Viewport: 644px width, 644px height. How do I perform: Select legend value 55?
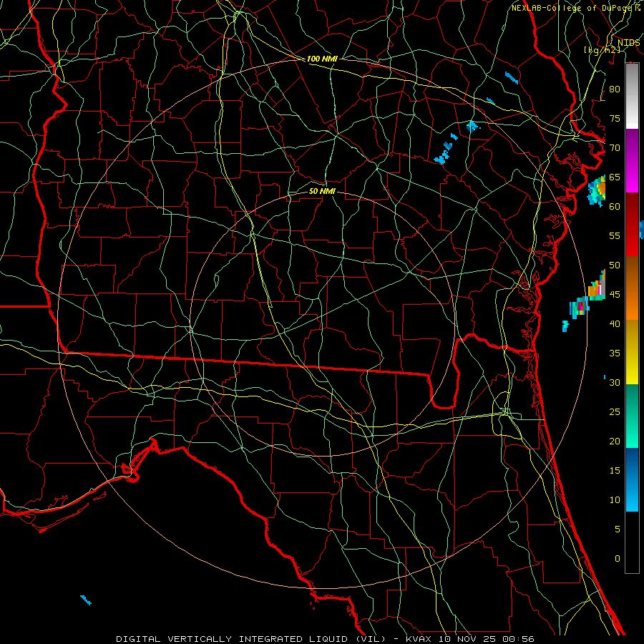tap(615, 235)
